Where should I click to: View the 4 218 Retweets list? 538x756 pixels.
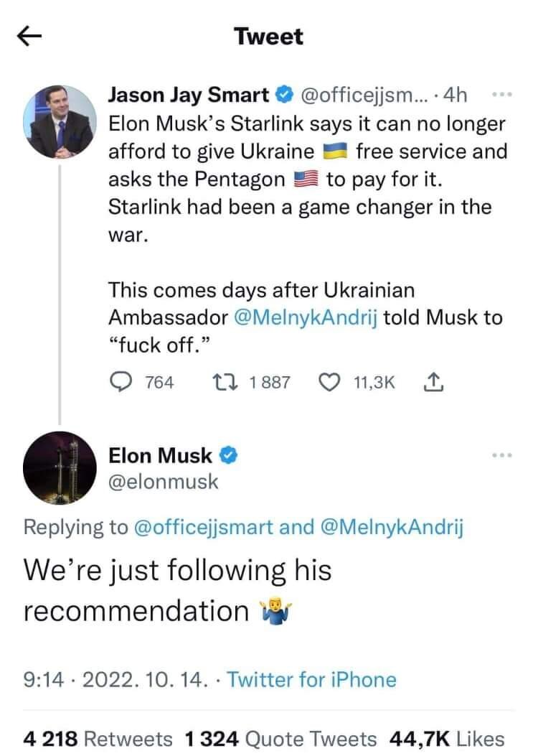[x=98, y=738]
